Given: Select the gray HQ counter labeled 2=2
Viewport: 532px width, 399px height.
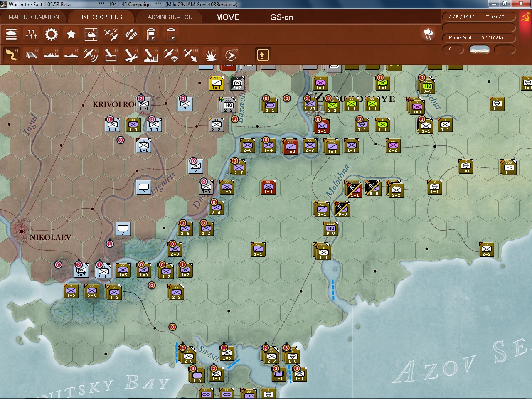Looking at the screenshot, I should [x=228, y=105].
